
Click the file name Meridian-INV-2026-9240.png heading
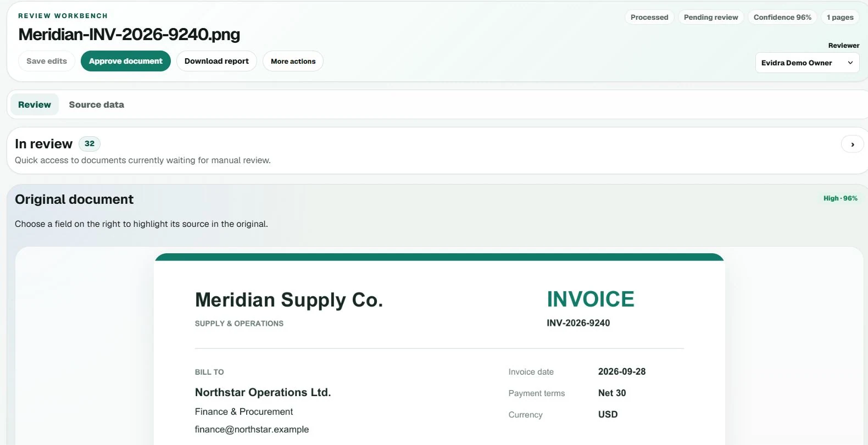[129, 34]
